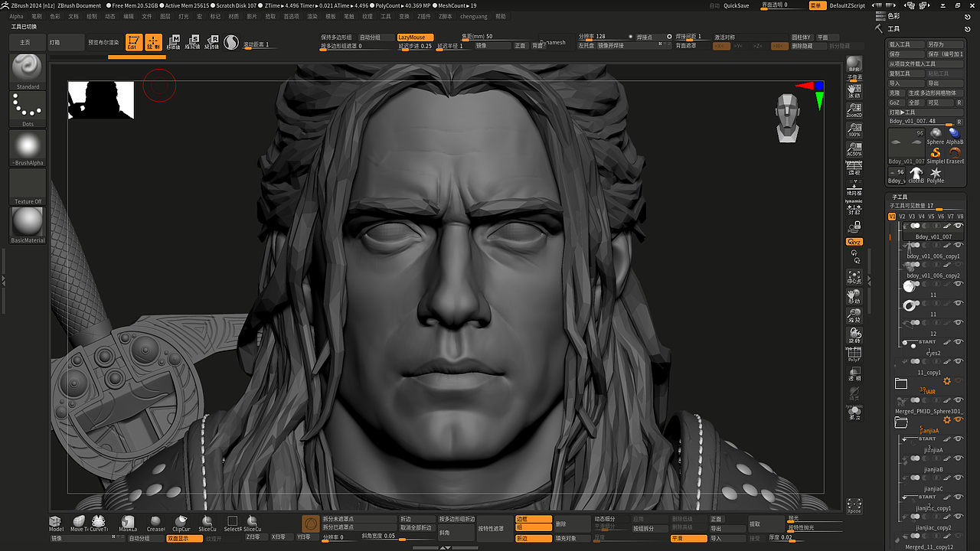
Task: Open the Alpha menu
Action: [16, 16]
